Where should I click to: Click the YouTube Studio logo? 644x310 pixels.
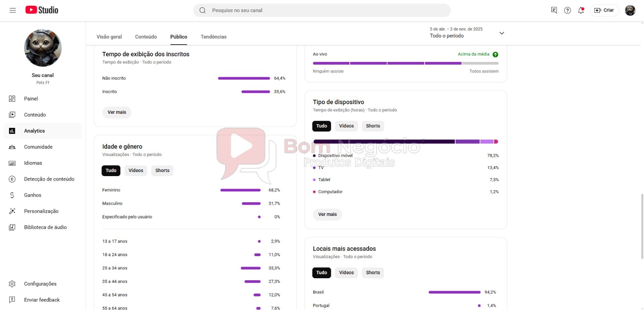pos(42,10)
